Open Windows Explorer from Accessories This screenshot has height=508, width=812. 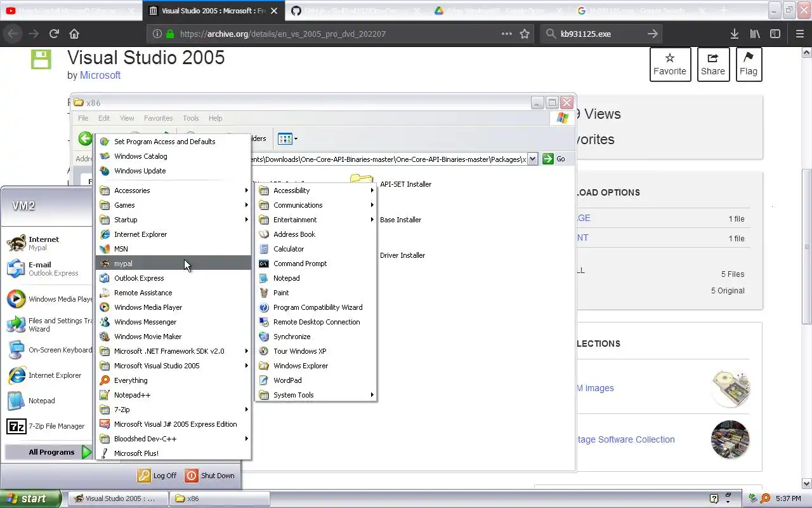316,366
